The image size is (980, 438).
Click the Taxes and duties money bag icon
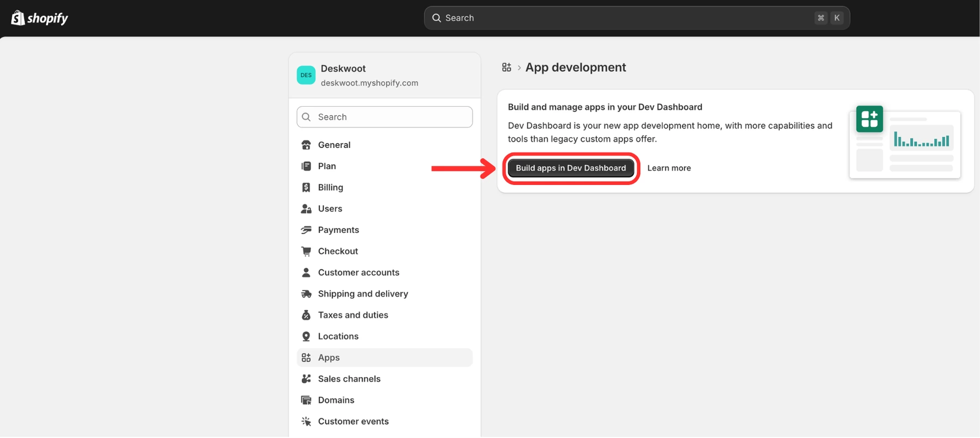click(x=306, y=314)
